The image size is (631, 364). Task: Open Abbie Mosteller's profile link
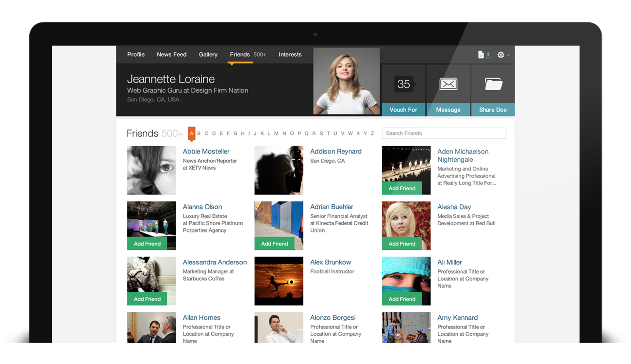(206, 151)
